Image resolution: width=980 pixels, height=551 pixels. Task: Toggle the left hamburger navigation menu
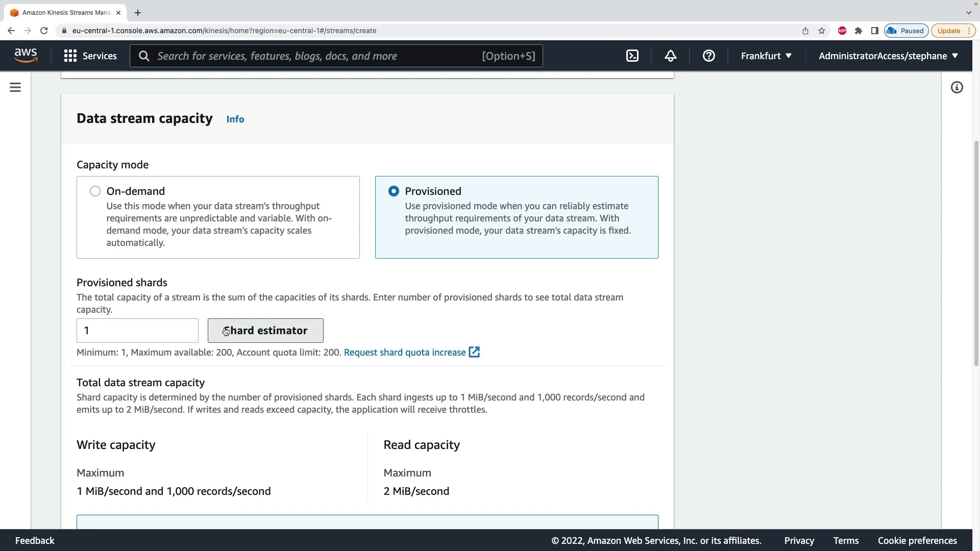tap(15, 88)
